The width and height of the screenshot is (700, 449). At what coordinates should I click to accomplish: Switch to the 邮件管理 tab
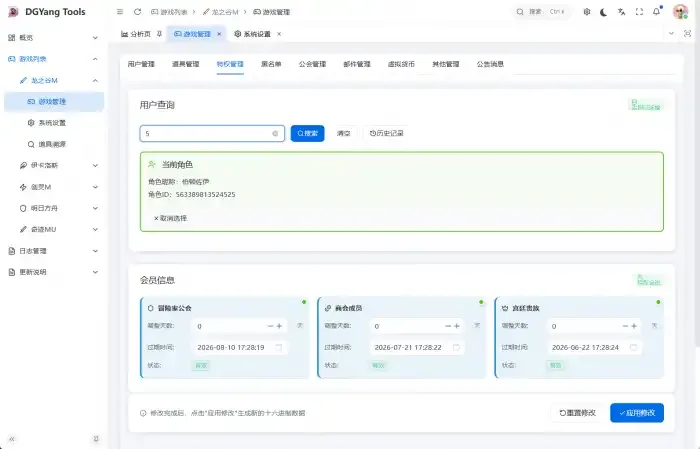click(357, 64)
